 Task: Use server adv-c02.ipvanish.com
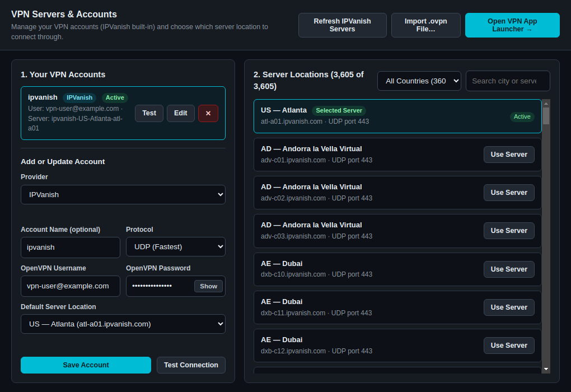click(509, 192)
